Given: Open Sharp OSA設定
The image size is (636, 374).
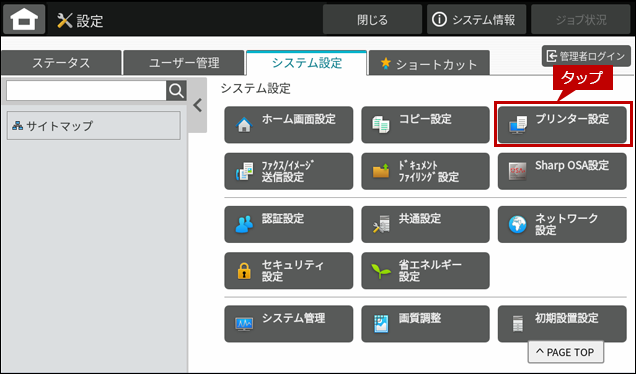Looking at the screenshot, I should click(562, 171).
